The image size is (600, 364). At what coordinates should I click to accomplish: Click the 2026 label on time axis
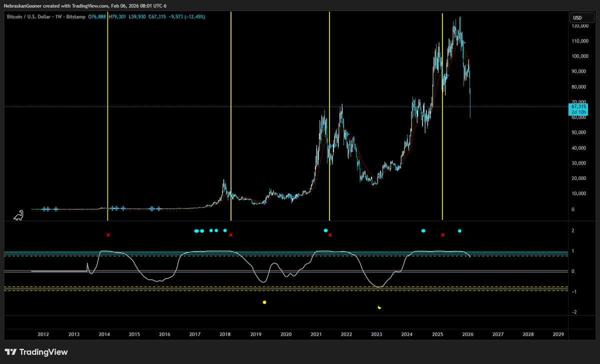[x=467, y=334]
